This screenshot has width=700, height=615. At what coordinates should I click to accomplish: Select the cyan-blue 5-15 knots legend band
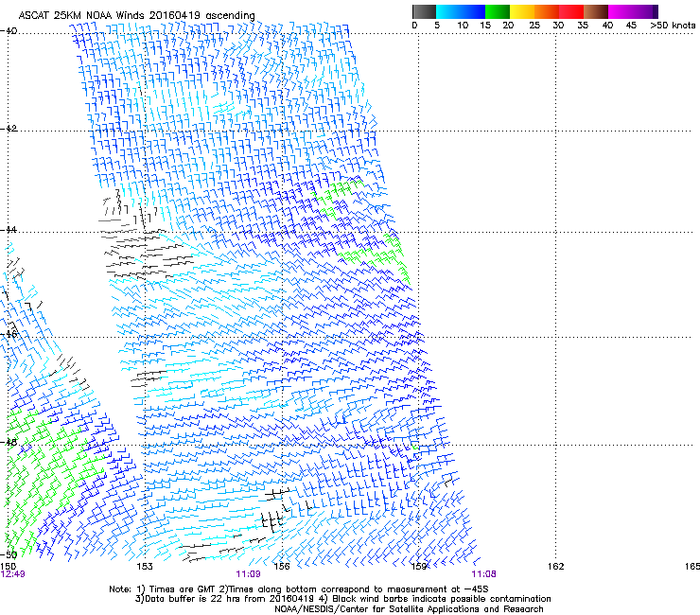pyautogui.click(x=461, y=11)
